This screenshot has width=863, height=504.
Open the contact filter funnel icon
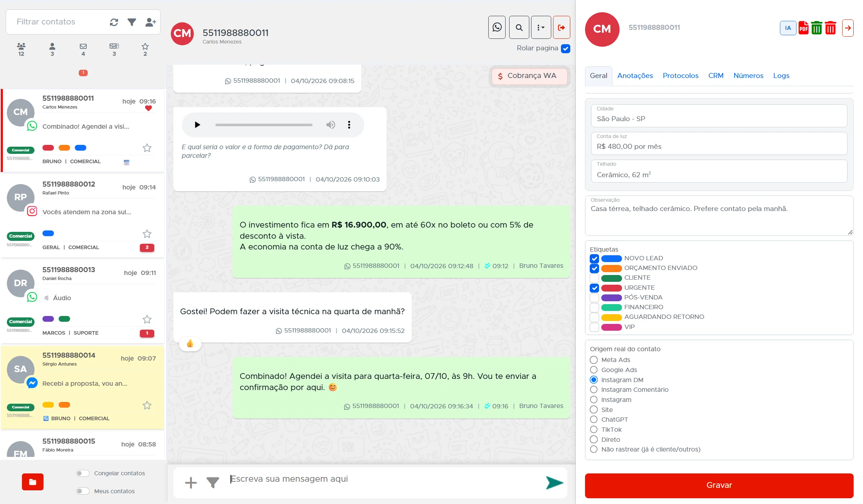(x=132, y=22)
